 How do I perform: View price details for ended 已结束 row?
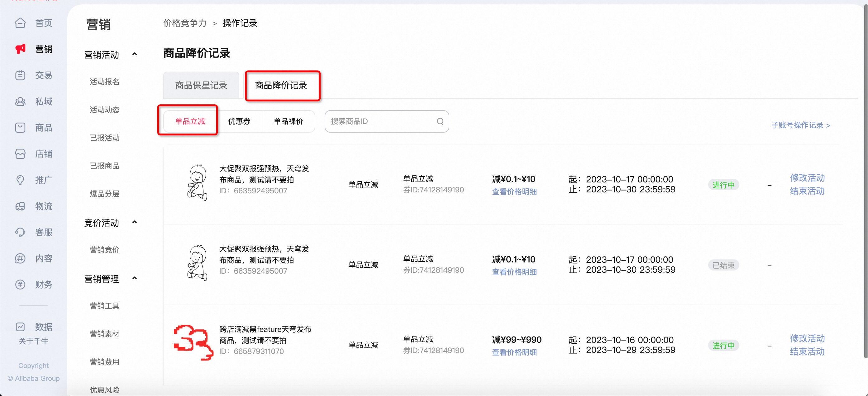point(514,272)
